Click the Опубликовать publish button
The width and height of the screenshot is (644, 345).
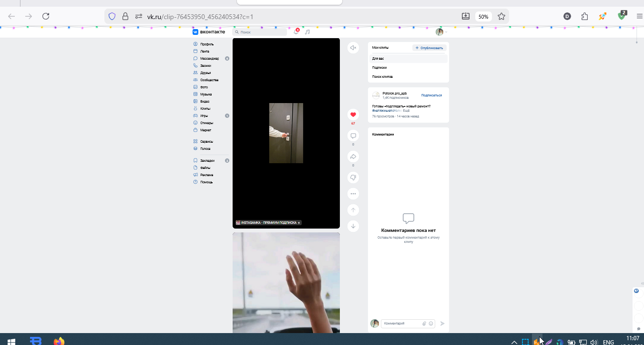pyautogui.click(x=429, y=48)
